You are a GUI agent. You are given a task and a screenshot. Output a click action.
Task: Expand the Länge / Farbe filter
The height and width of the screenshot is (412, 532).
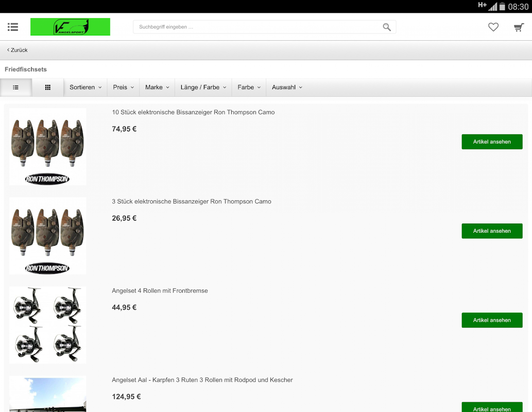tap(203, 87)
